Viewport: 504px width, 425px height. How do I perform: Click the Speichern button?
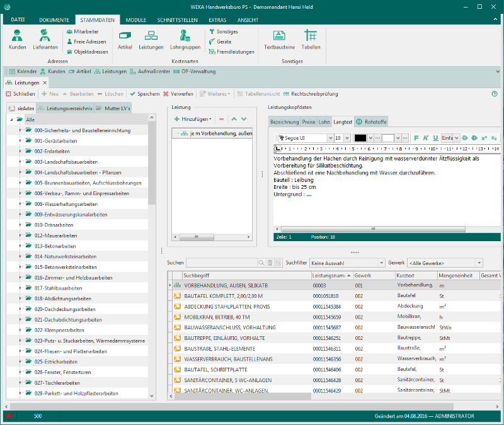pos(144,94)
